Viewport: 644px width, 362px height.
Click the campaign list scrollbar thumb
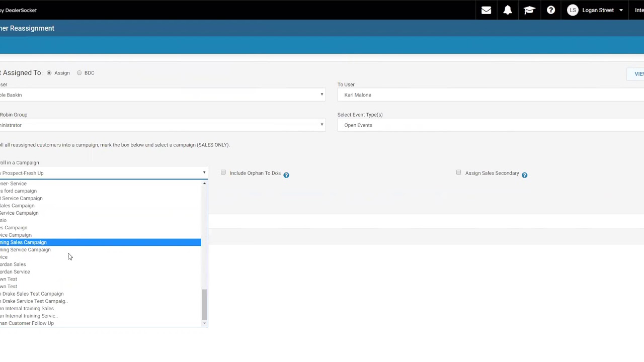(x=204, y=304)
